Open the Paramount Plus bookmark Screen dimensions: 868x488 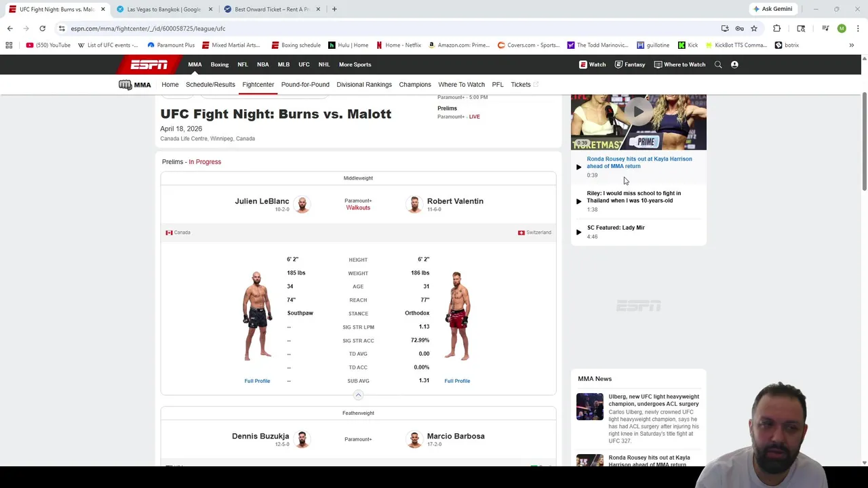coord(171,45)
